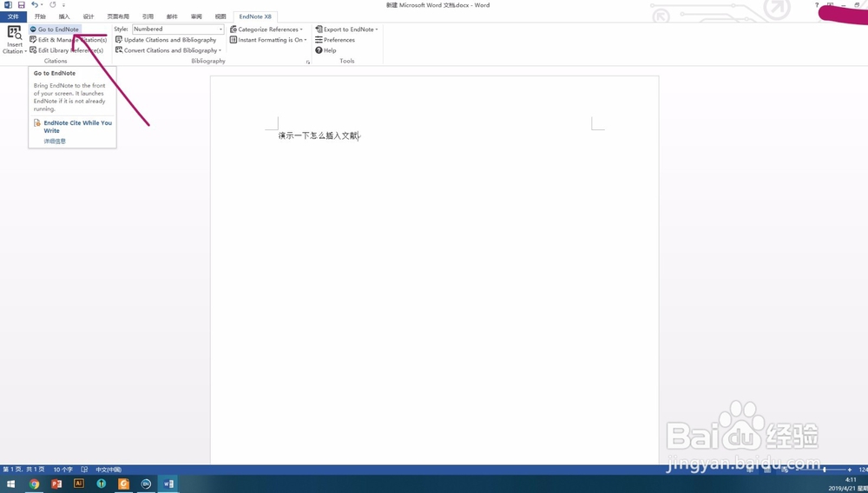Viewport: 868px width, 493px height.
Task: Open EndNote Preferences
Action: tap(335, 40)
